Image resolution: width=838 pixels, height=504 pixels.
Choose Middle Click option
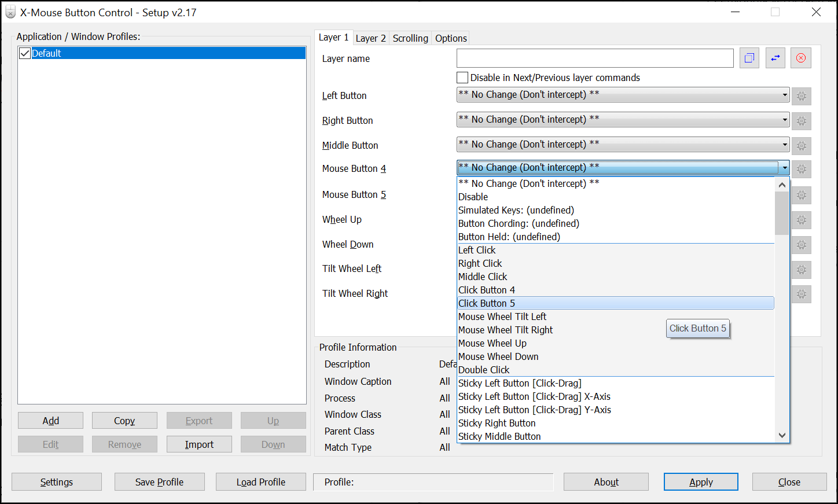pos(616,277)
